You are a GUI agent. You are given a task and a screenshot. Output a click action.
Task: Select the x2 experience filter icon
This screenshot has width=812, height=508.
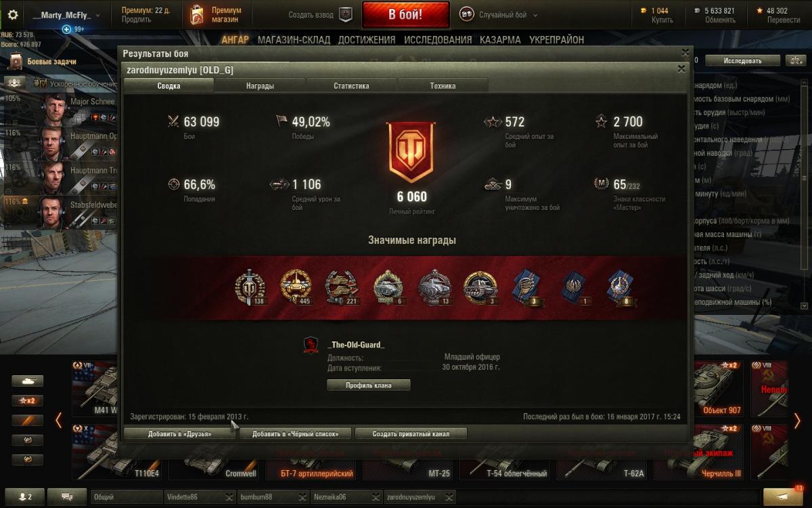[28, 400]
